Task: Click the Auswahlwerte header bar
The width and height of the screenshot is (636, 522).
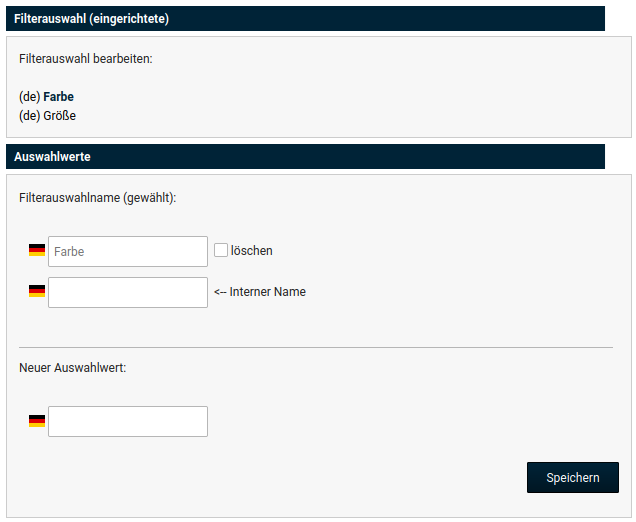Action: pos(305,157)
